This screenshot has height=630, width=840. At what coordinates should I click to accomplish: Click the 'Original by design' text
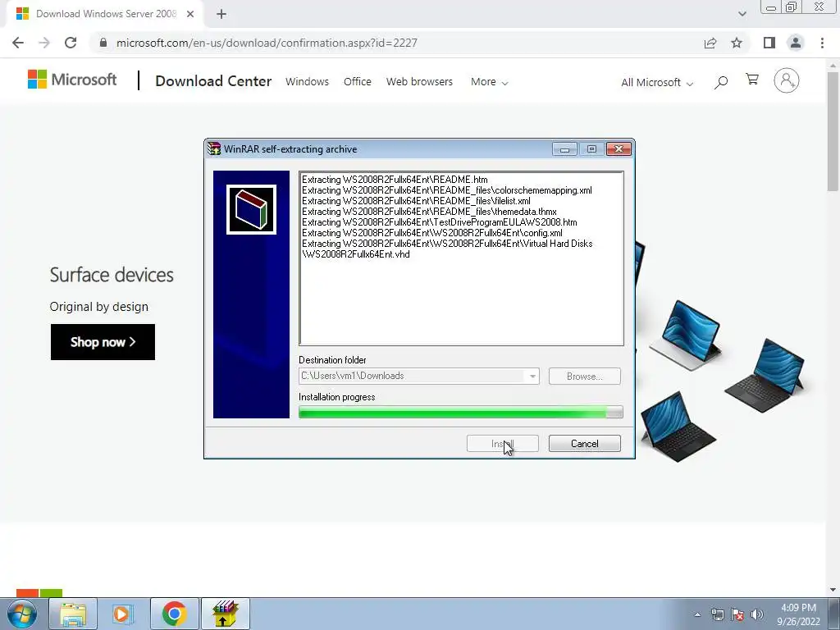click(99, 307)
